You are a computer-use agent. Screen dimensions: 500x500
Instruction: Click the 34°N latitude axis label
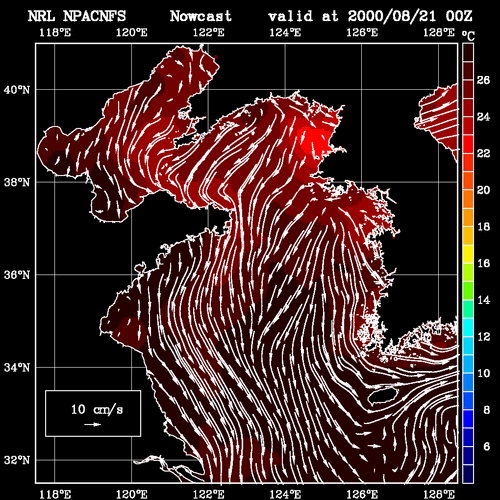(17, 368)
